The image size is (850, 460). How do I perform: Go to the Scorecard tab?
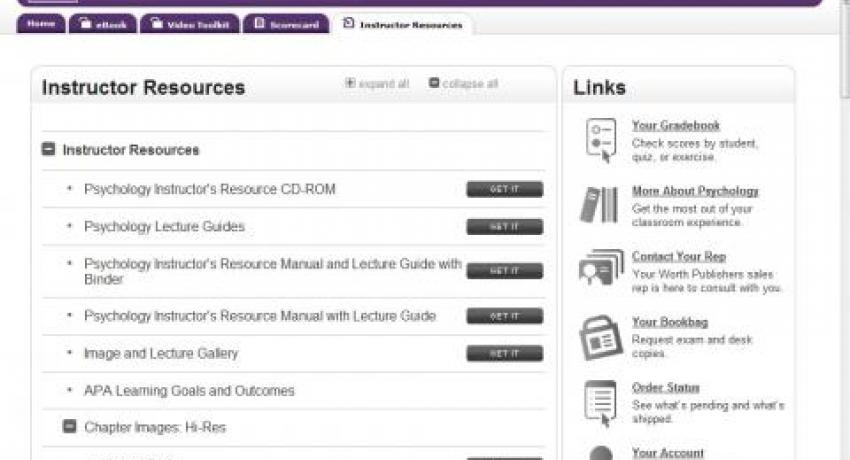[286, 24]
